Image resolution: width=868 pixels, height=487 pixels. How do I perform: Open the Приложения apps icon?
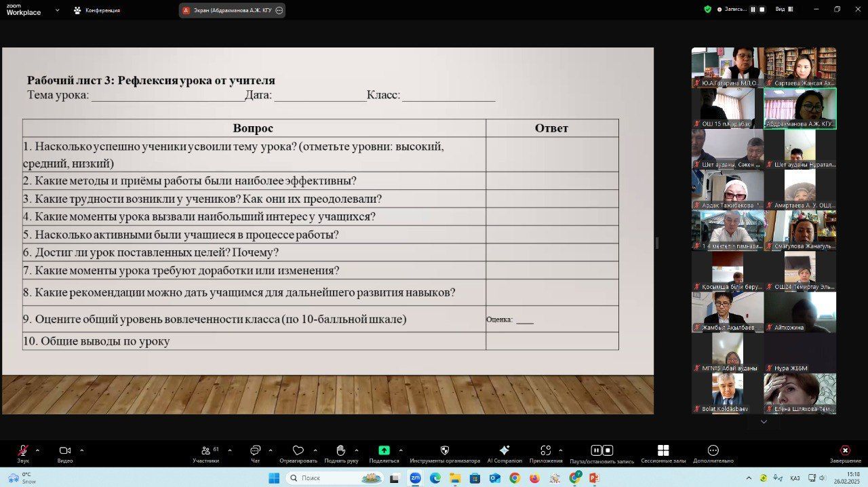click(x=546, y=452)
